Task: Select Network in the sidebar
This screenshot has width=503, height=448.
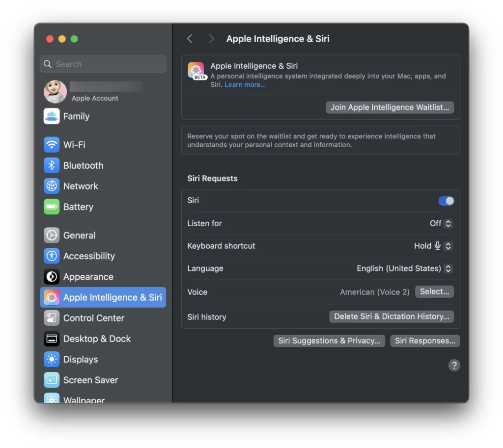Action: (103, 186)
